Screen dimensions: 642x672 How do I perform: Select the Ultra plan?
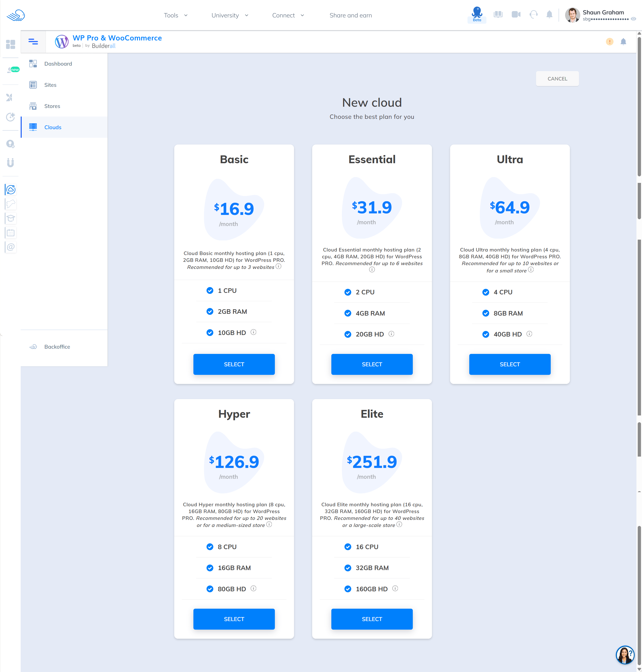tap(510, 364)
